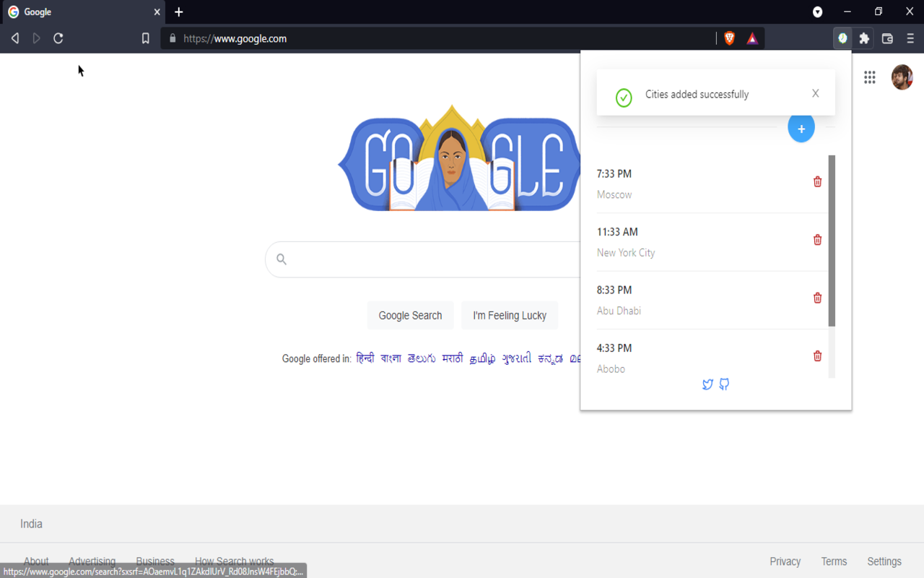Click the 11:33 AM time text
The height and width of the screenshot is (578, 924).
coord(617,232)
